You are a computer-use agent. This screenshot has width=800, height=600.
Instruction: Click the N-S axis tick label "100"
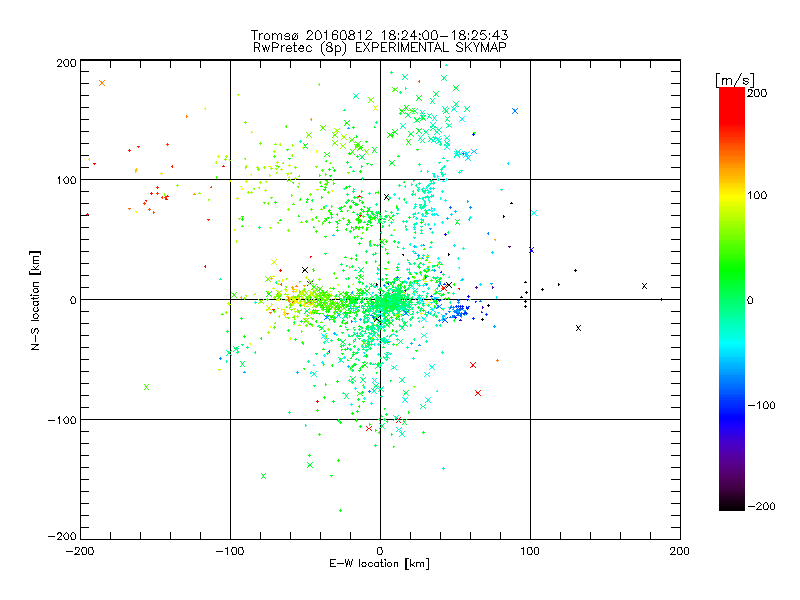point(66,180)
